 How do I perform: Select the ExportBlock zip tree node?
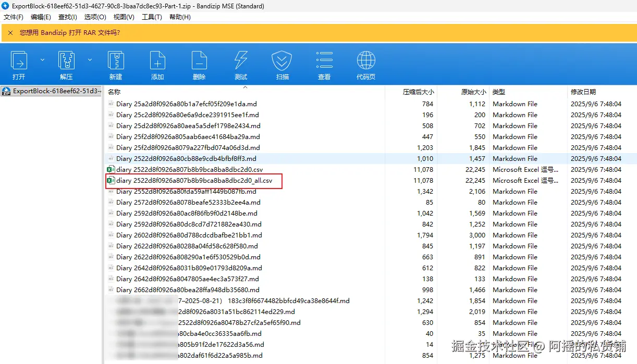[x=51, y=91]
